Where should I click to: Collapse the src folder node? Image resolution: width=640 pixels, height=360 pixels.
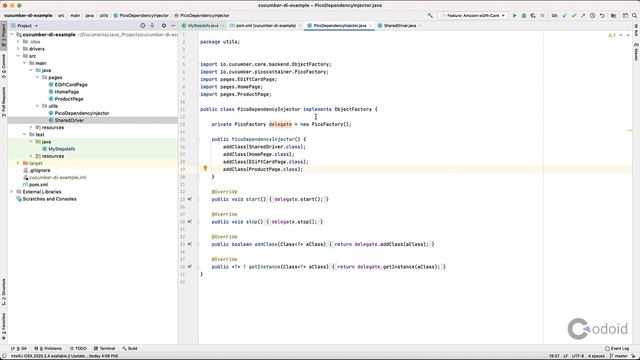pos(18,56)
